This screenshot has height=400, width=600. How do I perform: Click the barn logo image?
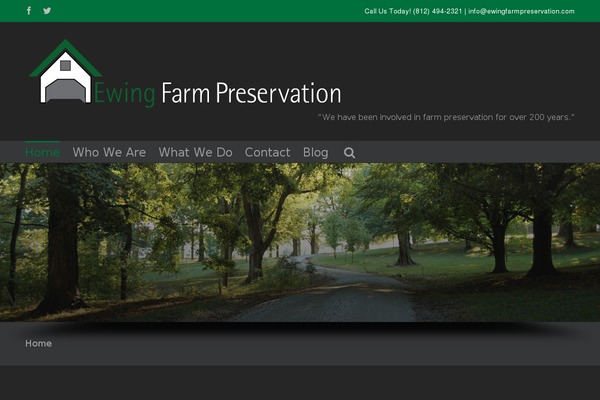(65, 71)
